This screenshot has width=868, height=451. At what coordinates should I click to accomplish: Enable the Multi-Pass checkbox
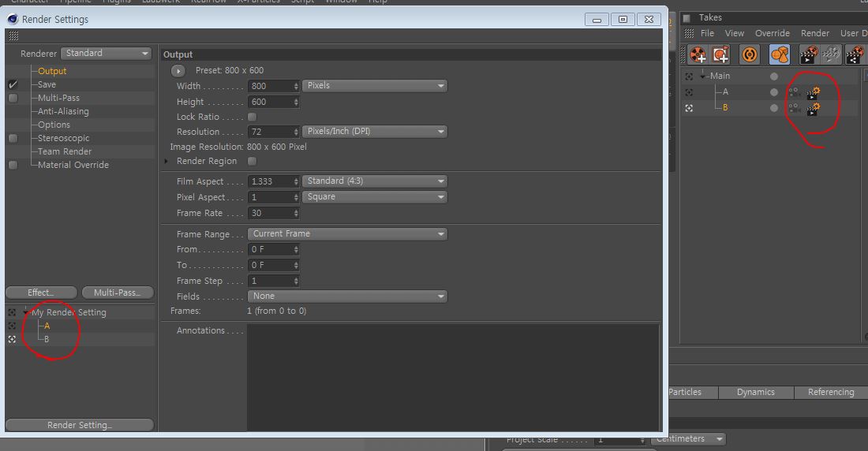[x=13, y=98]
